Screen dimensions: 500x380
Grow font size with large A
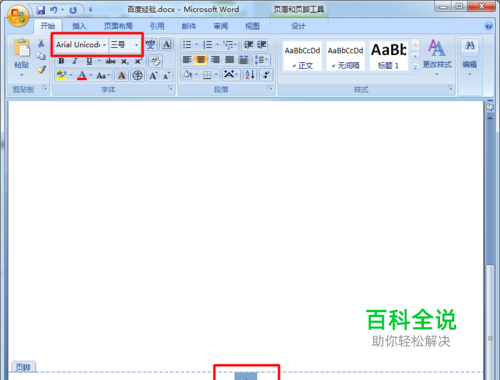pyautogui.click(x=153, y=75)
